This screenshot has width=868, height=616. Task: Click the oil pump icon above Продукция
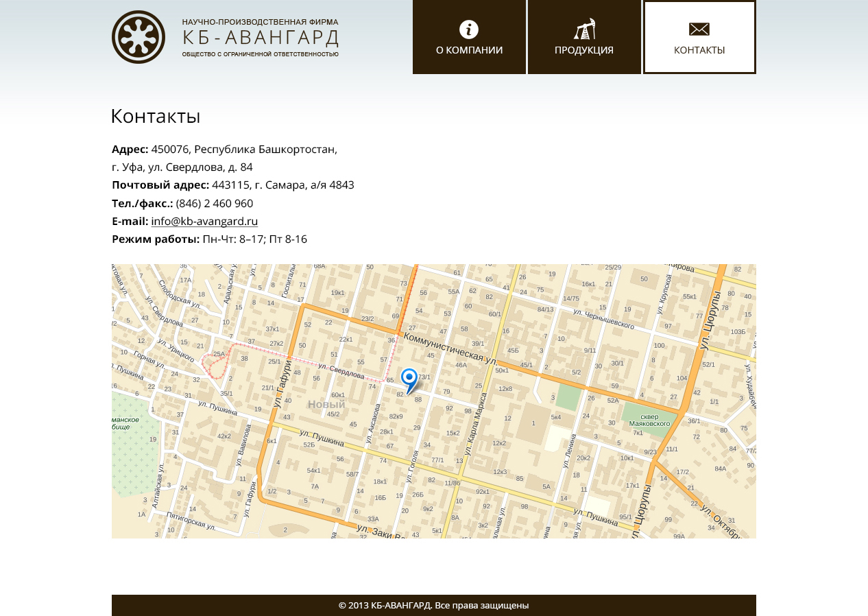coord(584,29)
